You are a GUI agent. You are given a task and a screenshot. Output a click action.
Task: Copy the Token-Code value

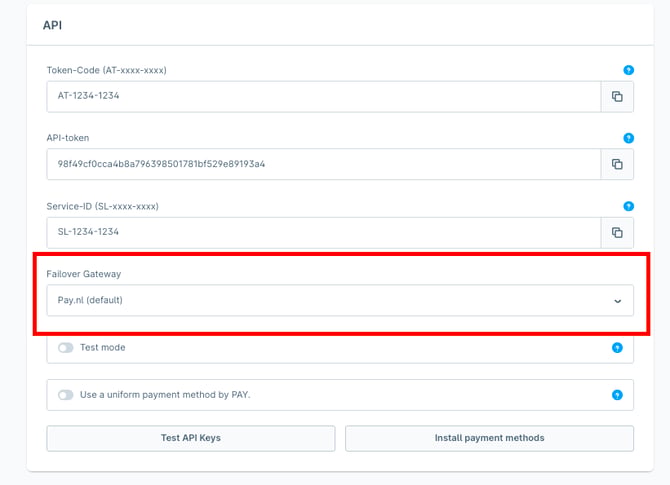click(617, 97)
